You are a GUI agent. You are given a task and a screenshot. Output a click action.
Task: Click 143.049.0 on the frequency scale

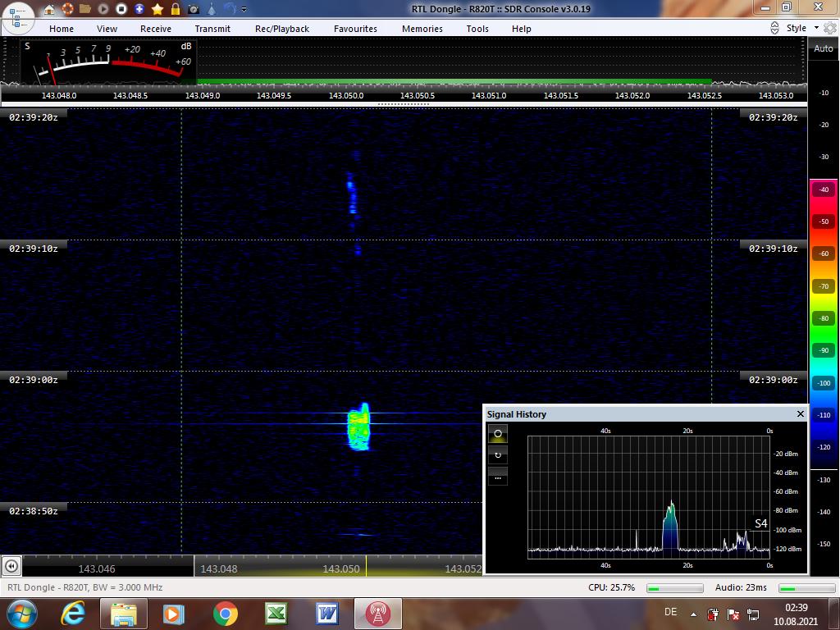pos(203,95)
